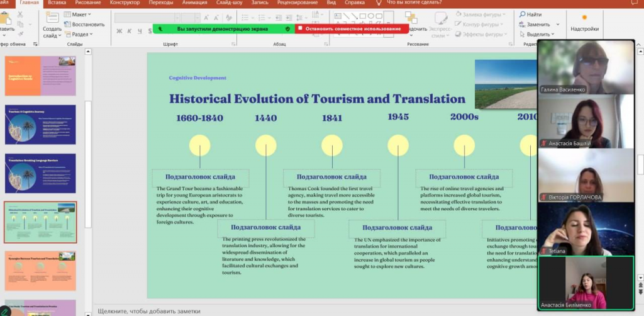Stop screen sharing with red button

click(x=349, y=28)
